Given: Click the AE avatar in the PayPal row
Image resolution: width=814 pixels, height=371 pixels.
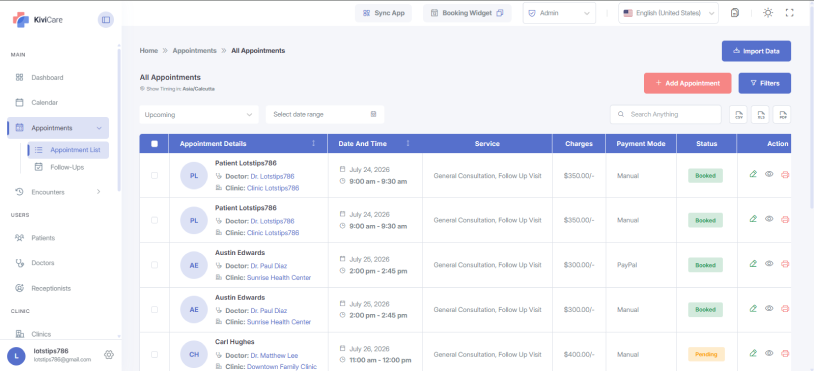Looking at the screenshot, I should click(x=194, y=265).
